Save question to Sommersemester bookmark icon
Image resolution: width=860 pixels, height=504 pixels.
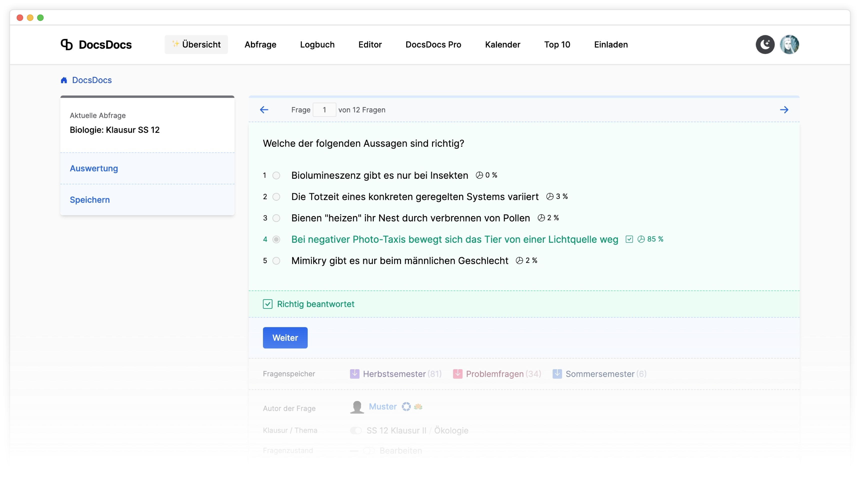[x=557, y=374]
